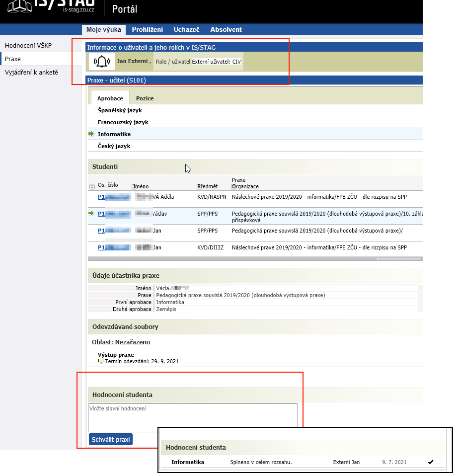Click the green arrow next to Informatika
458x476 pixels.
click(x=91, y=134)
